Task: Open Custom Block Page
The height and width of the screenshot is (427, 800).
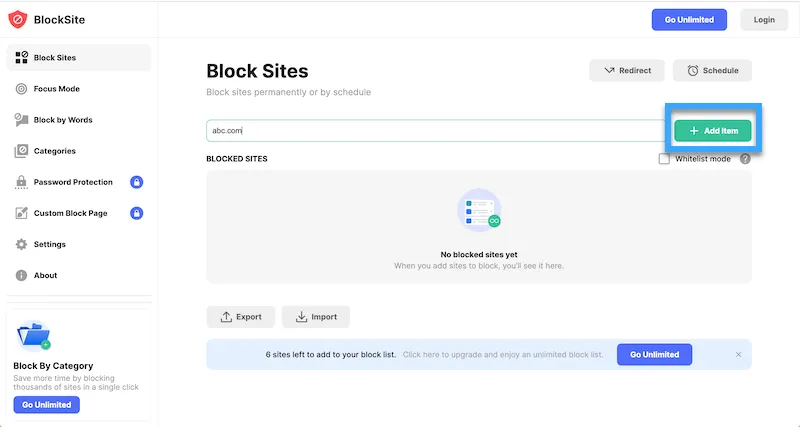Action: 61,213
